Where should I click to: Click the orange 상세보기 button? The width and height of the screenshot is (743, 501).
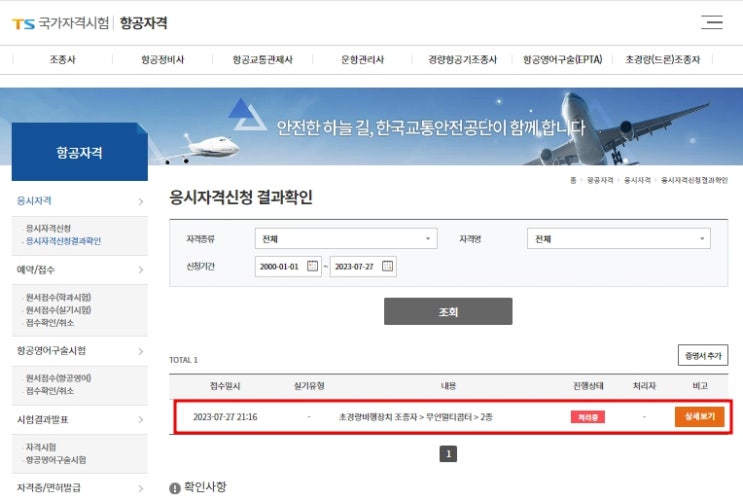click(x=699, y=417)
